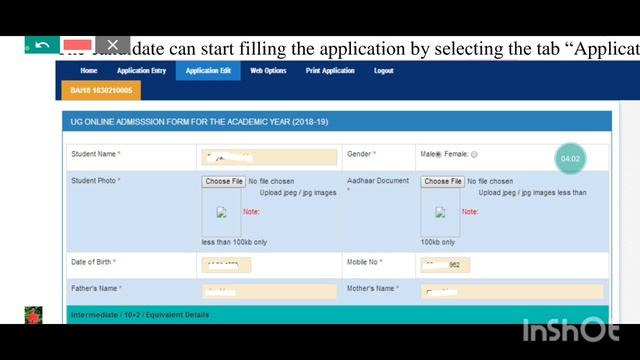The width and height of the screenshot is (640, 360).
Task: Click the Intermediate / 10+2 section header
Action: [x=337, y=315]
